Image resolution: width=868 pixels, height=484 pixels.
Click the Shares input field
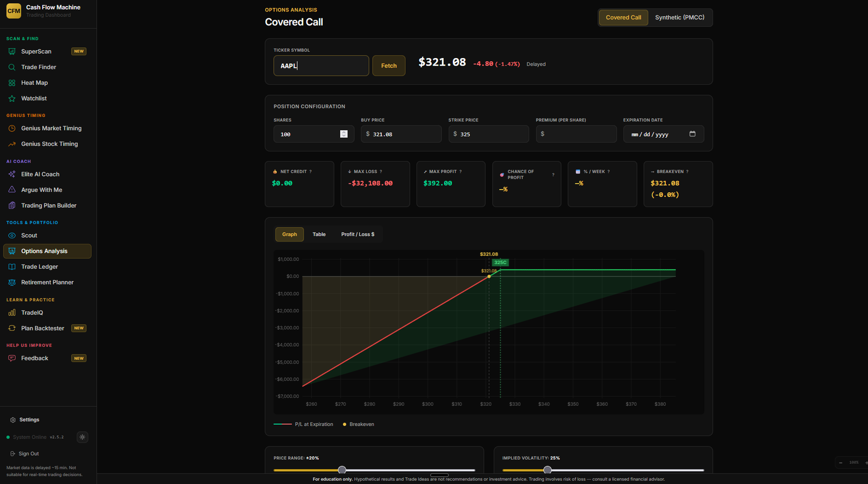tap(314, 134)
